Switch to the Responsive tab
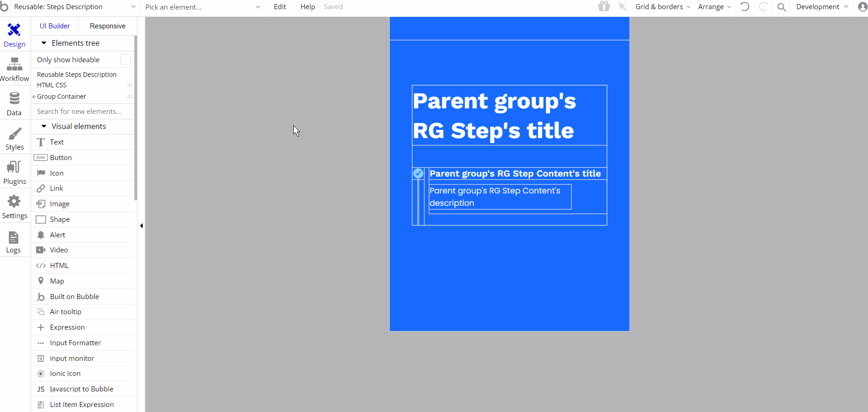The height and width of the screenshot is (412, 868). [x=108, y=26]
